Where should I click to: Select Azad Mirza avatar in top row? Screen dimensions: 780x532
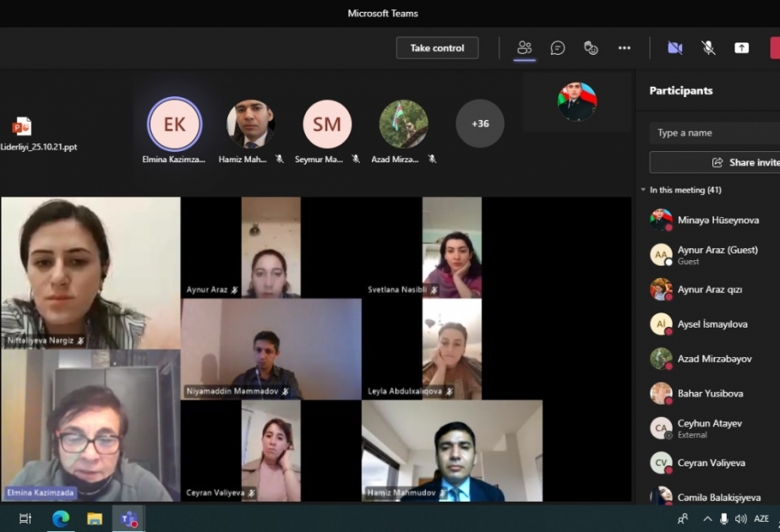pyautogui.click(x=403, y=124)
